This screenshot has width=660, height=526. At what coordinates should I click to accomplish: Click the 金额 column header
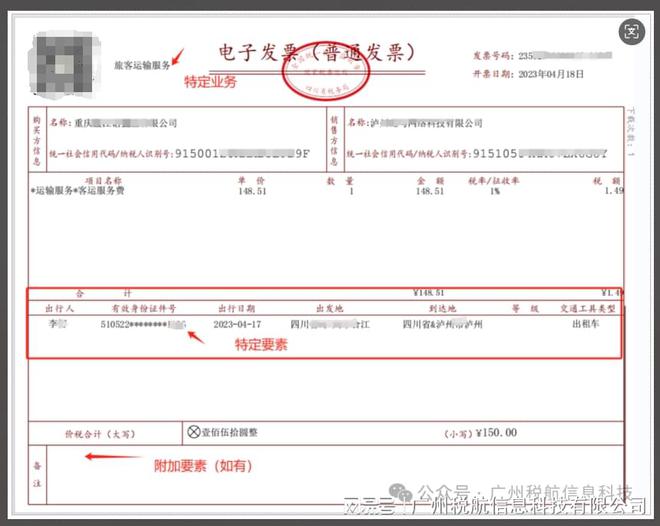(430, 181)
